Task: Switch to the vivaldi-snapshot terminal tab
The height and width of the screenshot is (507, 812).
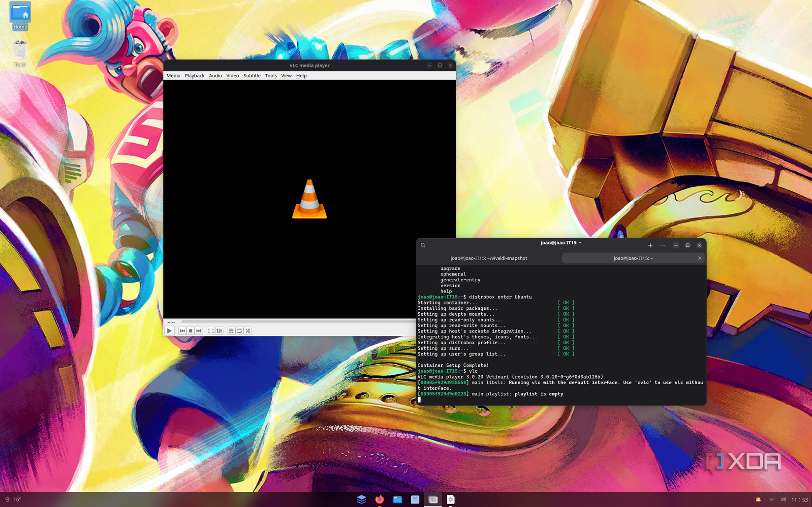Action: coord(488,258)
